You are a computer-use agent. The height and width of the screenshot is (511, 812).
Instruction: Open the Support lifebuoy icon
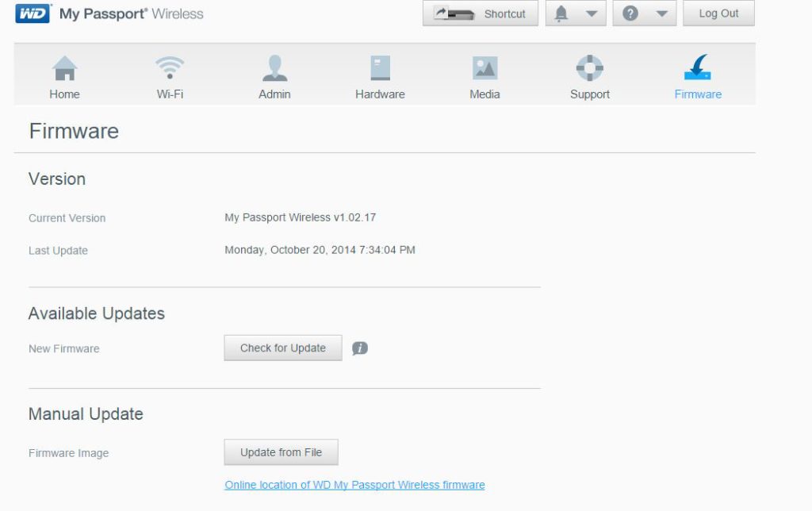590,68
